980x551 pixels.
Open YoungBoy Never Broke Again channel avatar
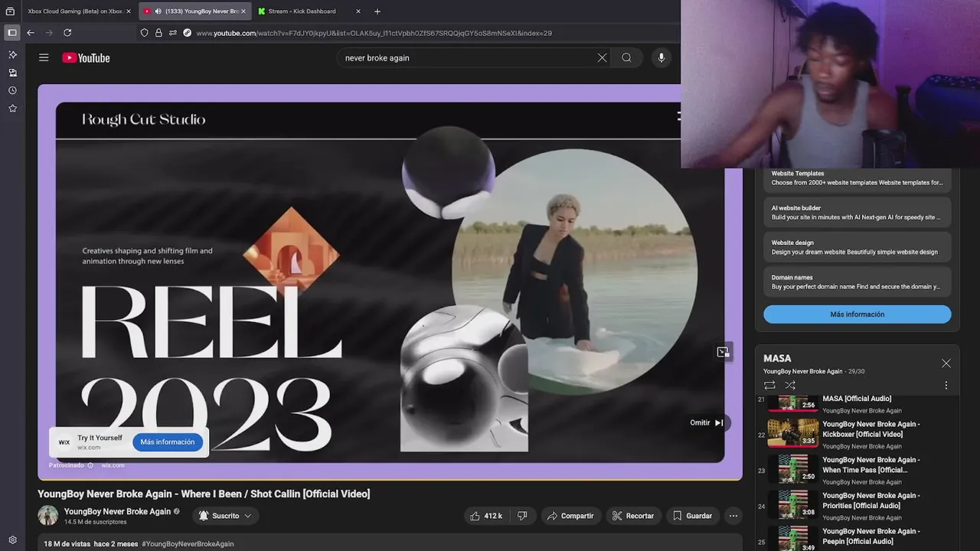[x=48, y=516]
